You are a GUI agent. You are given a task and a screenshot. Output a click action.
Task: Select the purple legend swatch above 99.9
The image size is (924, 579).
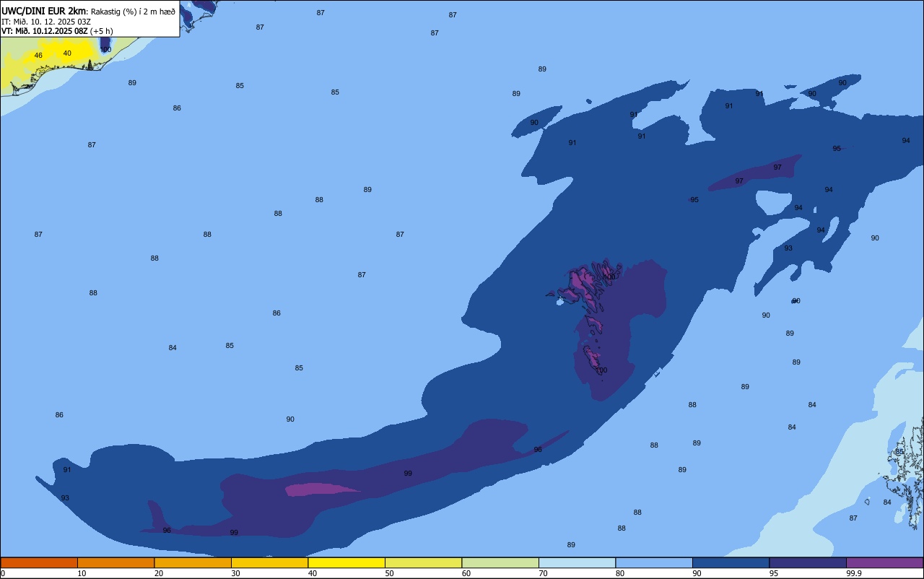[884, 562]
